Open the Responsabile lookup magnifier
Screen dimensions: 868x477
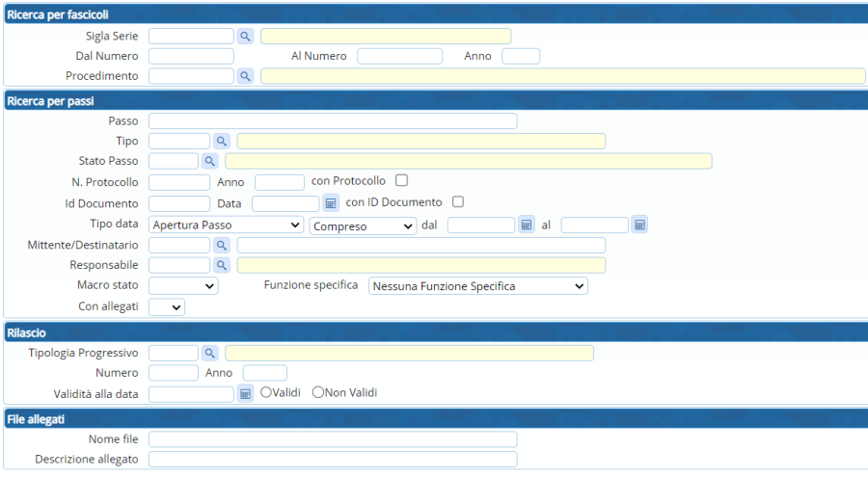(222, 265)
